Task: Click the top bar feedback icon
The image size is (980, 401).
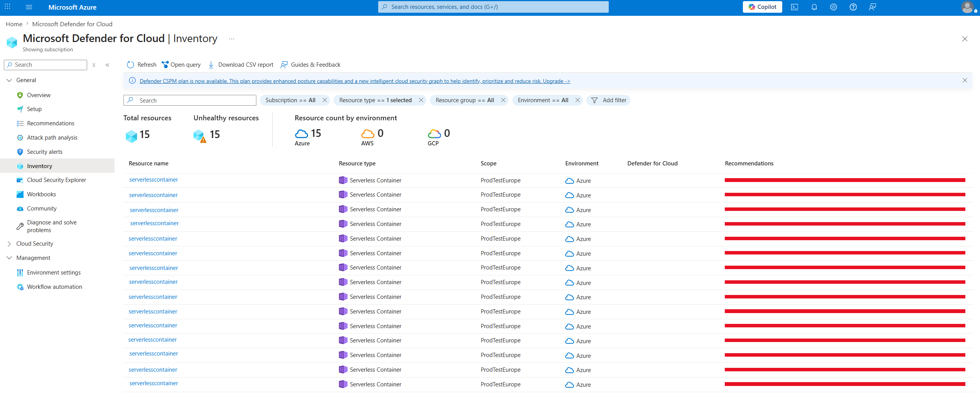Action: (872, 7)
